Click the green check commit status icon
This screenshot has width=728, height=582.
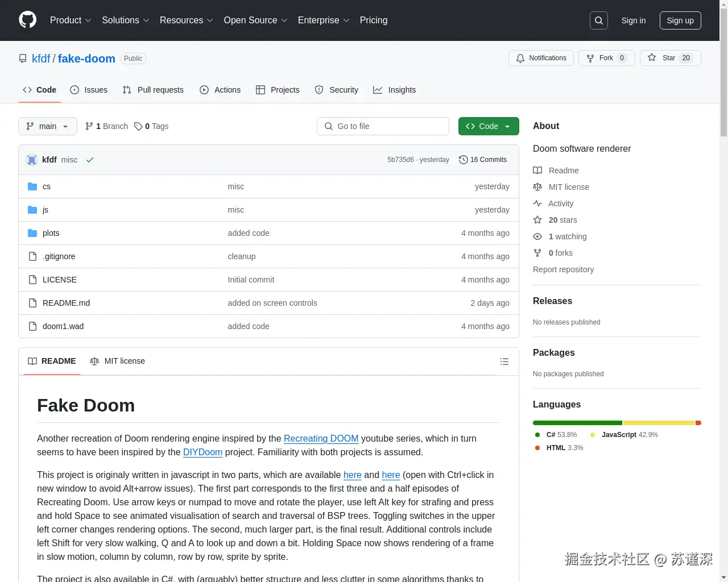pos(90,160)
